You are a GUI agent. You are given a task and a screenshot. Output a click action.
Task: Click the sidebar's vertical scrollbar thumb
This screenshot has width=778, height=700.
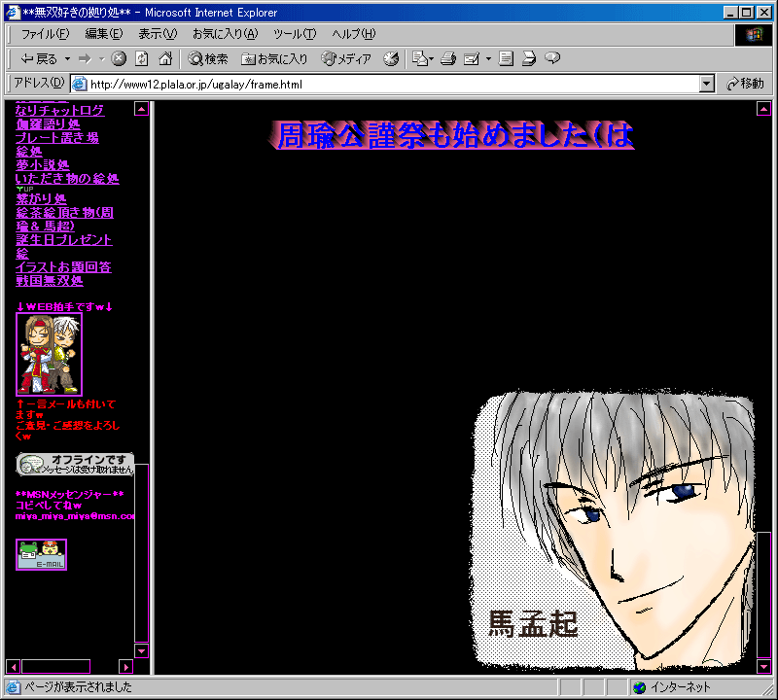[x=141, y=553]
